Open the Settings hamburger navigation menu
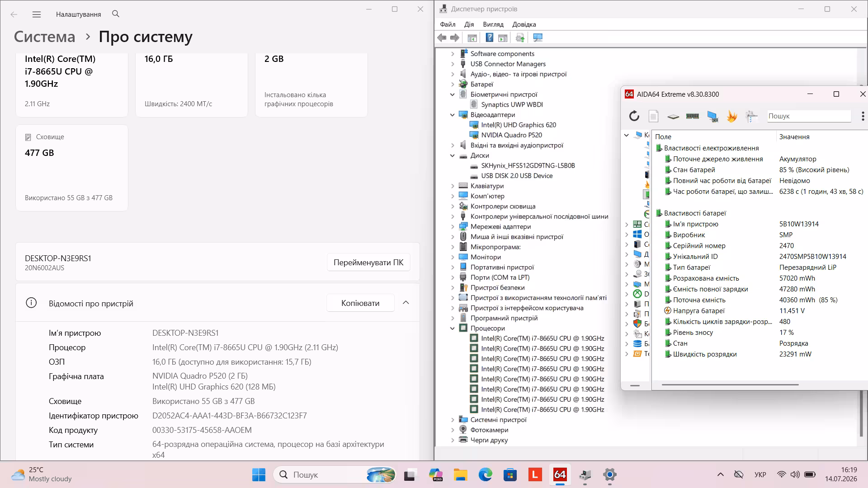This screenshot has width=868, height=488. pyautogui.click(x=37, y=14)
